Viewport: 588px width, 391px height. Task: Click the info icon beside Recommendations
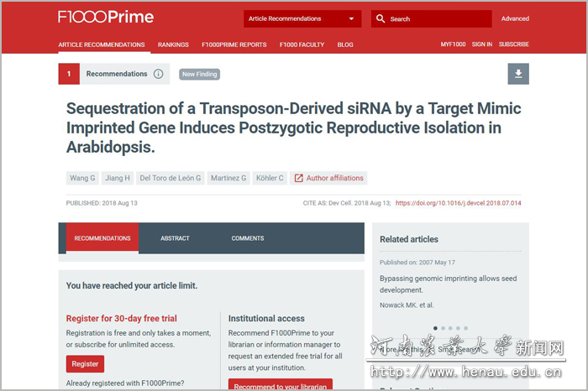click(158, 74)
